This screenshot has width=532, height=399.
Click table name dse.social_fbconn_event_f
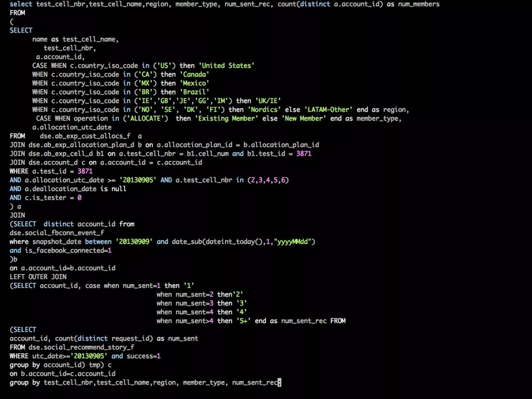(57, 233)
